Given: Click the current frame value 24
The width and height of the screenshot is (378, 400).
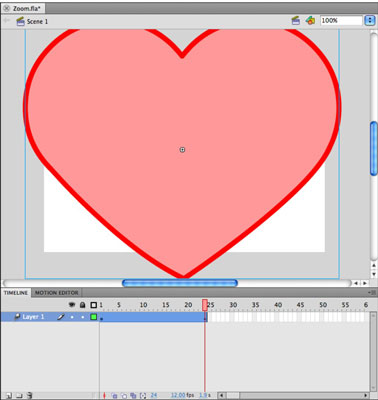Looking at the screenshot, I should pyautogui.click(x=154, y=395).
